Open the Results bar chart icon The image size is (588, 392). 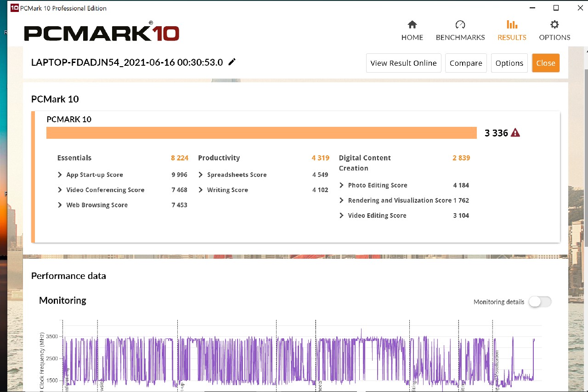click(512, 24)
